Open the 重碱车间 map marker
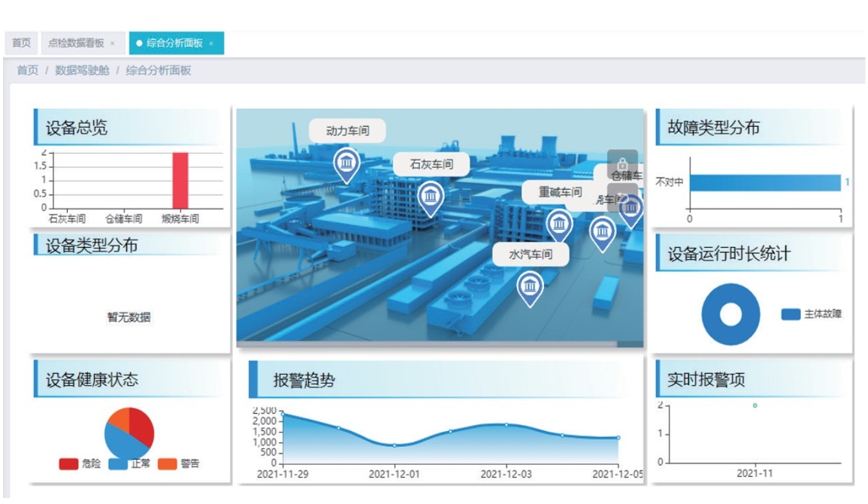 (x=559, y=224)
